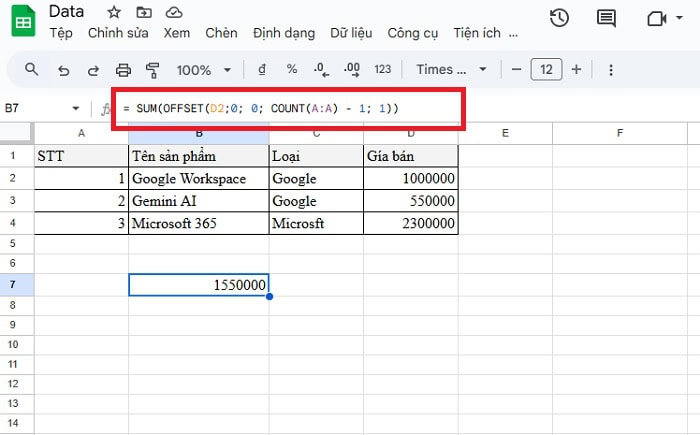Star the Data document

(x=114, y=12)
